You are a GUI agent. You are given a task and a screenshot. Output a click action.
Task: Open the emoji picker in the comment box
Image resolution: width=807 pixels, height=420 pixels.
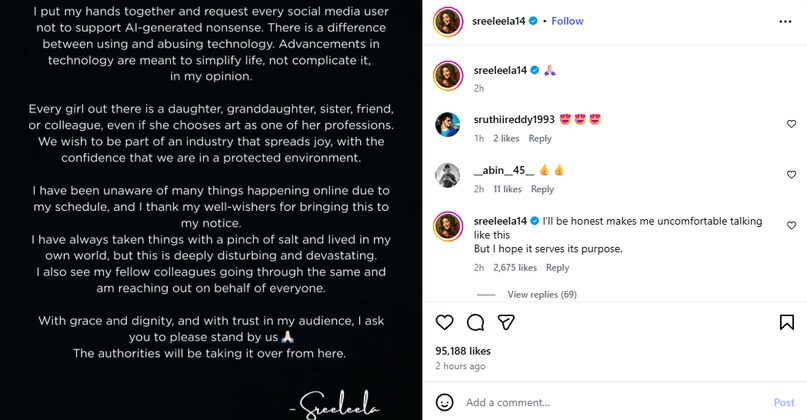[445, 402]
